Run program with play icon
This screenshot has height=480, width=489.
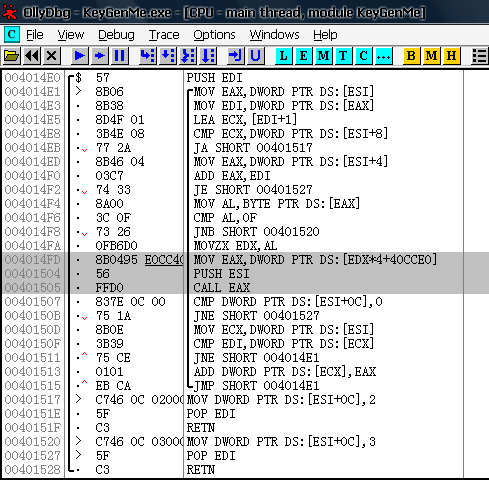tap(80, 56)
